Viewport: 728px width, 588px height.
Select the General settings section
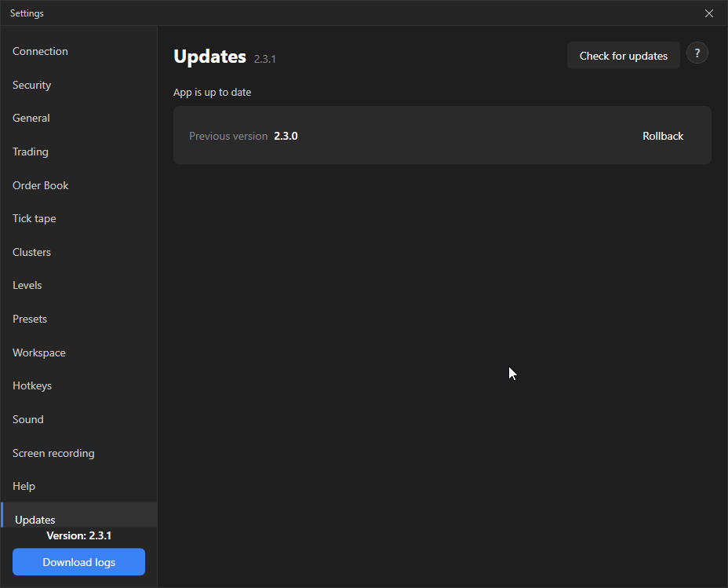(79, 118)
